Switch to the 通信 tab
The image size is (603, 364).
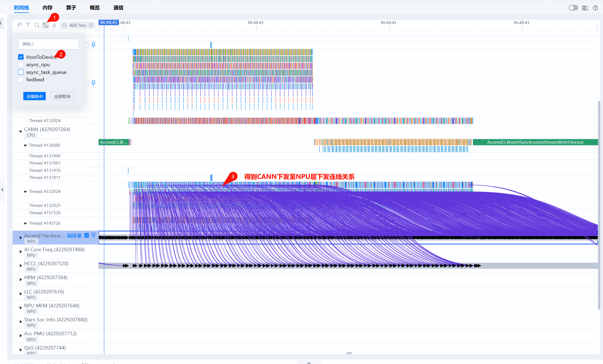click(118, 8)
